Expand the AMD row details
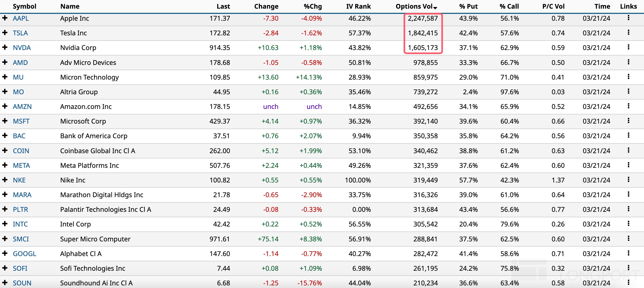The width and height of the screenshot is (644, 288). pyautogui.click(x=5, y=62)
